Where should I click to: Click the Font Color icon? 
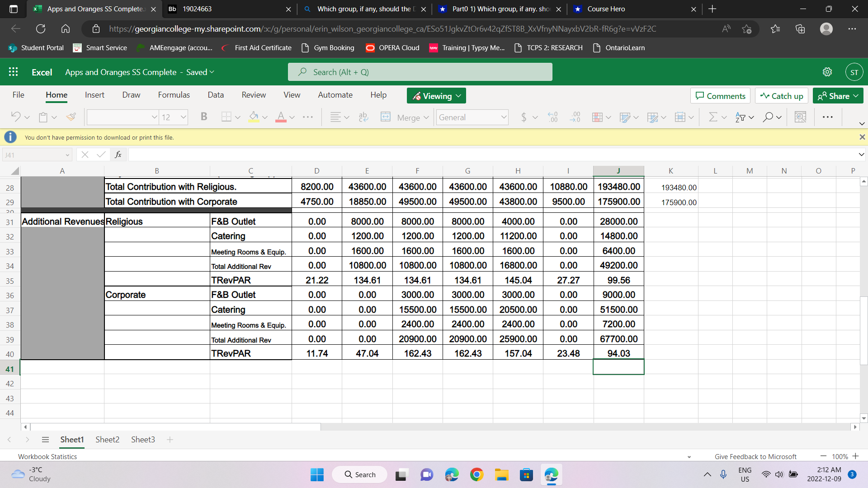coord(281,117)
